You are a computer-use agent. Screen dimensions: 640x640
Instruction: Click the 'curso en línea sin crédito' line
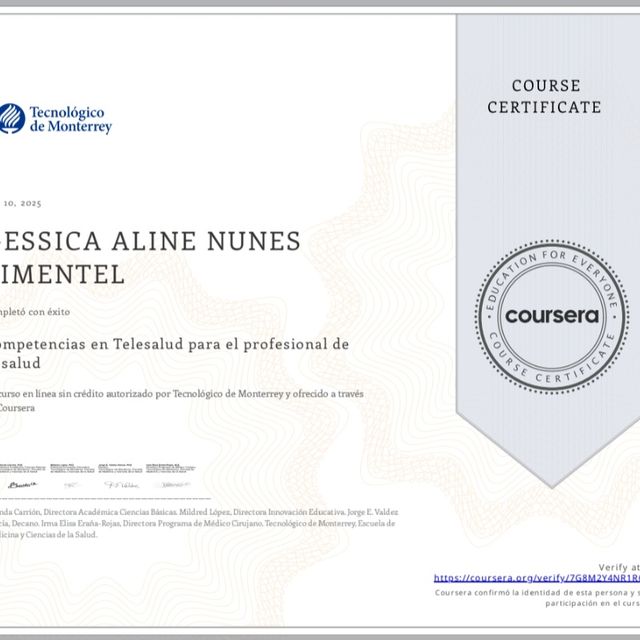tap(182, 394)
